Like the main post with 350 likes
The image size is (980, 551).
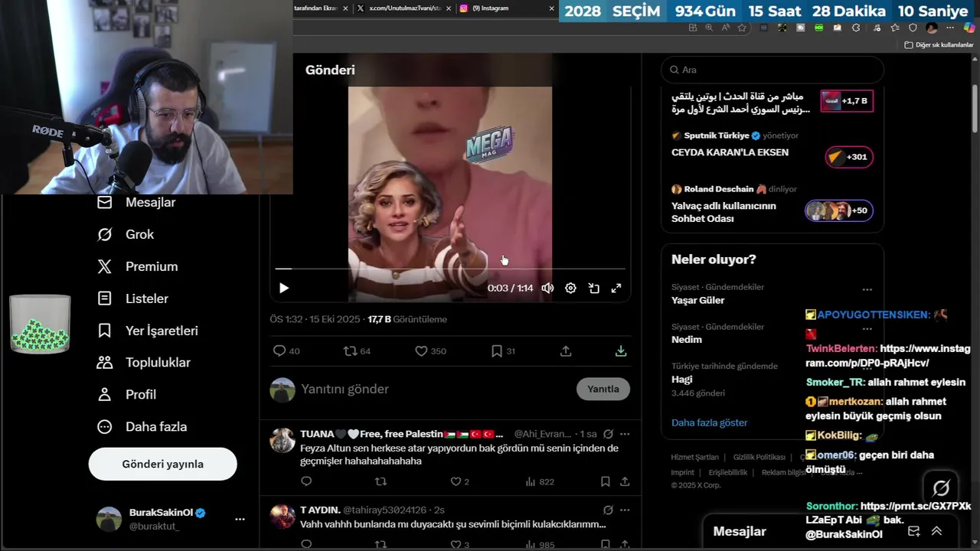pyautogui.click(x=430, y=351)
